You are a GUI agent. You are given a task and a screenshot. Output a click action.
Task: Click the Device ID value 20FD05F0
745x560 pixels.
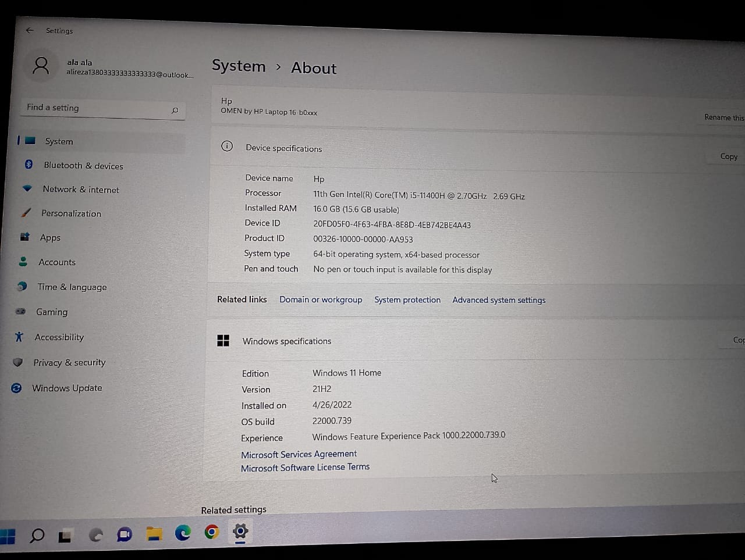pyautogui.click(x=392, y=224)
